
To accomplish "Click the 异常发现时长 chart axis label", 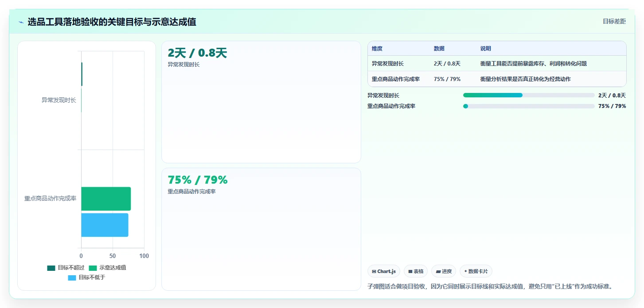I will coord(59,100).
